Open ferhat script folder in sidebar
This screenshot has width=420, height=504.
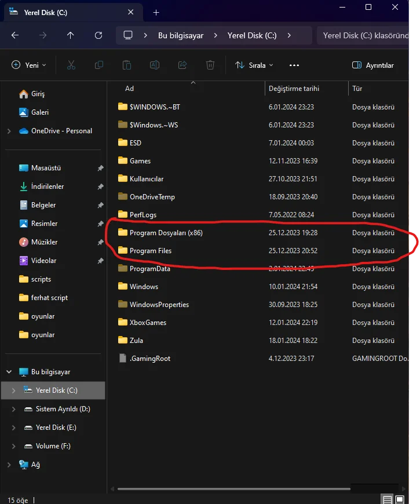tap(43, 298)
